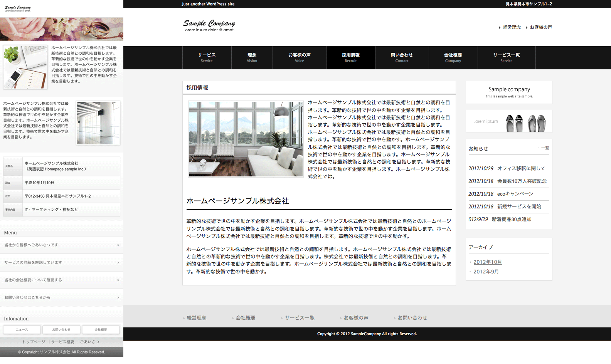
Task: Click 一覧 link beside お知らせ heading
Action: pos(545,148)
